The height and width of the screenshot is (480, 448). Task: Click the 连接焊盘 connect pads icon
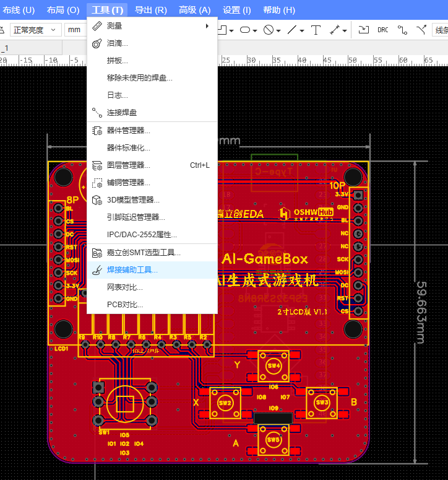97,113
